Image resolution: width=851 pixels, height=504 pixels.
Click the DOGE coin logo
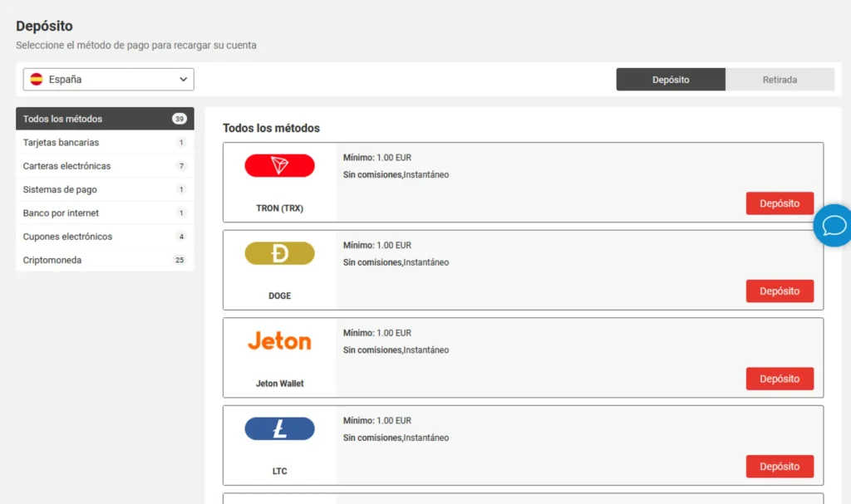click(x=279, y=253)
